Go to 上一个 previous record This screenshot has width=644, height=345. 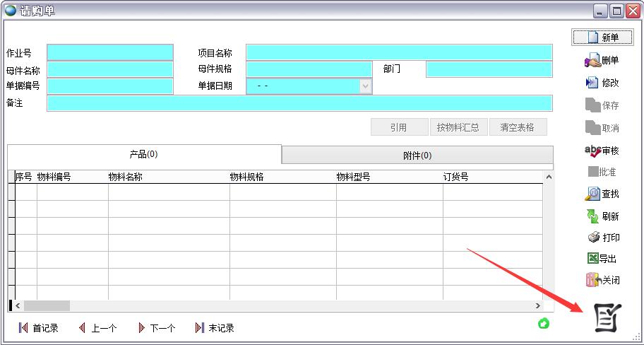coord(97,328)
